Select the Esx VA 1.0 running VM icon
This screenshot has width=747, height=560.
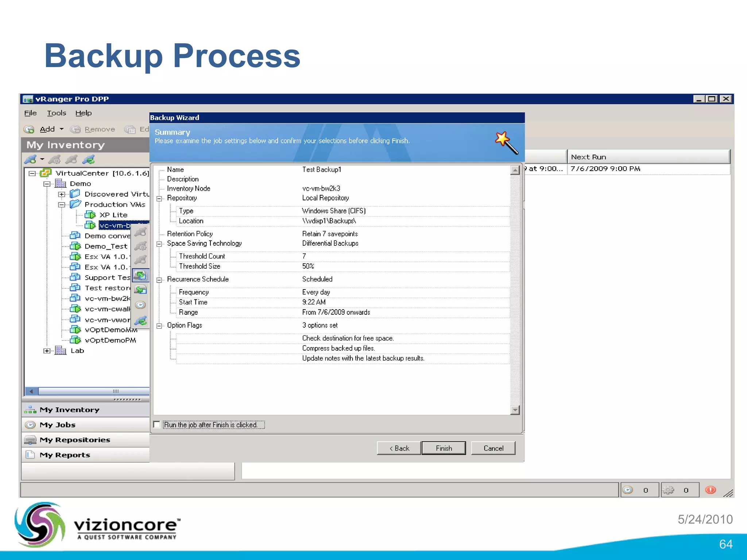click(x=75, y=257)
